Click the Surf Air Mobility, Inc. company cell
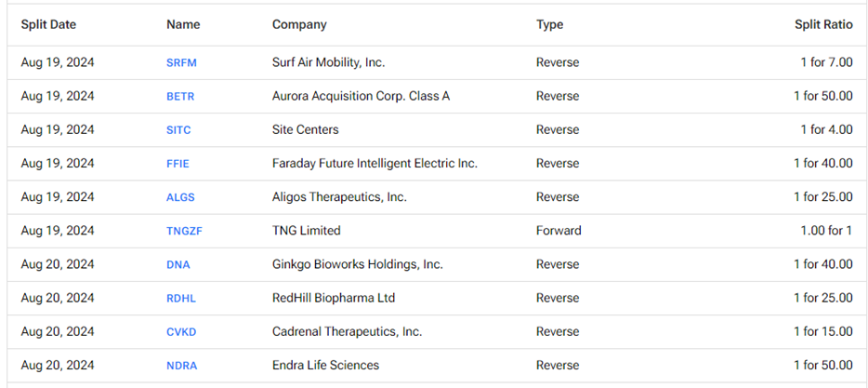 pyautogui.click(x=328, y=63)
